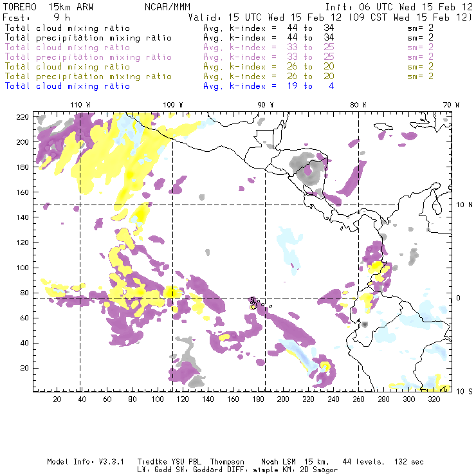Click the "0" equator latitude label on the right
476x476 pixels.
[458, 298]
